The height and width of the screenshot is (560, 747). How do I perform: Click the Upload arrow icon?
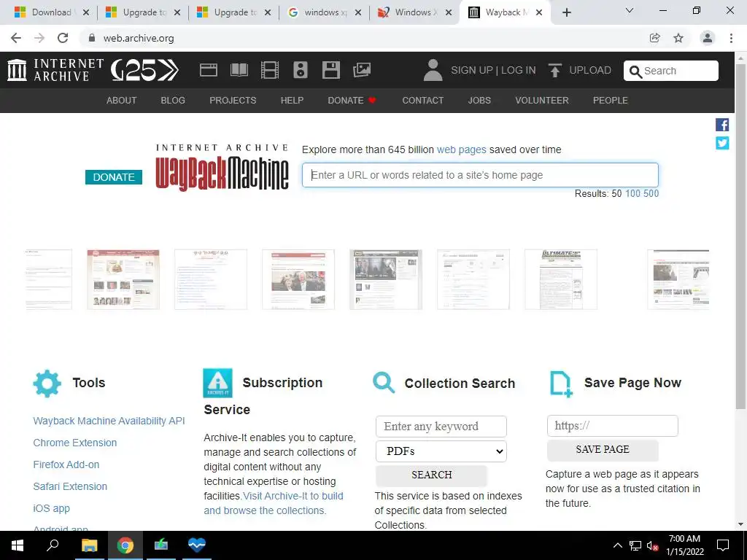554,70
